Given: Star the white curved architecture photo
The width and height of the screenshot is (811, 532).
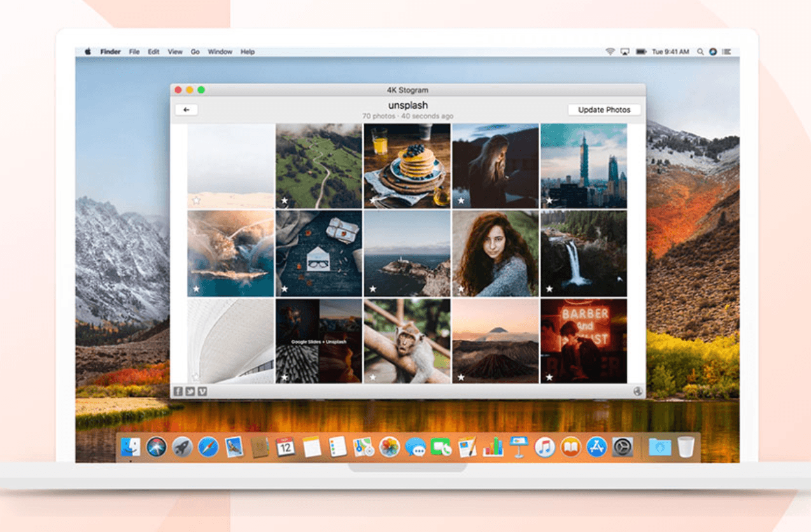Looking at the screenshot, I should [196, 377].
